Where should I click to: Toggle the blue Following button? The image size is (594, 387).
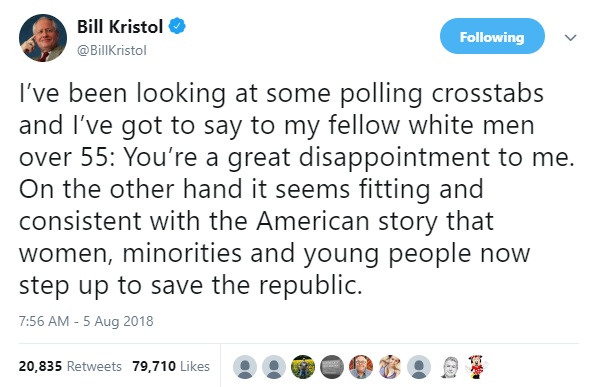[492, 36]
